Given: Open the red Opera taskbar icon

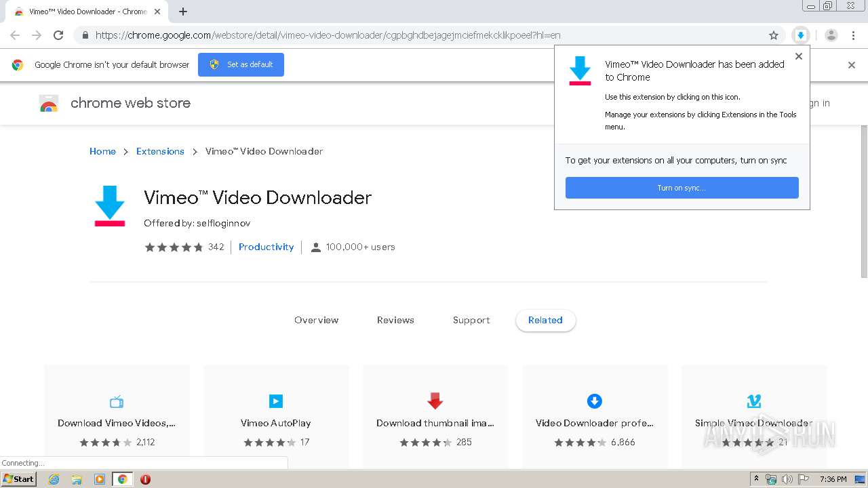Looking at the screenshot, I should (x=145, y=479).
